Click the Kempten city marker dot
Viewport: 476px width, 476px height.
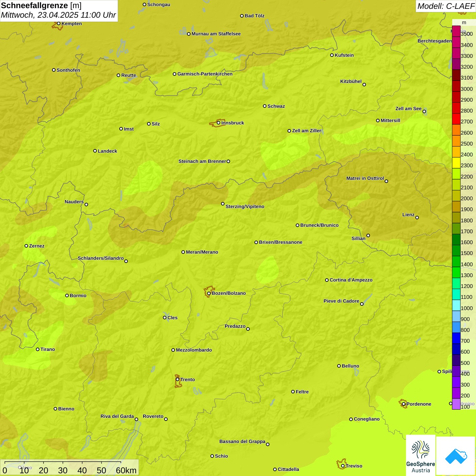click(x=58, y=23)
